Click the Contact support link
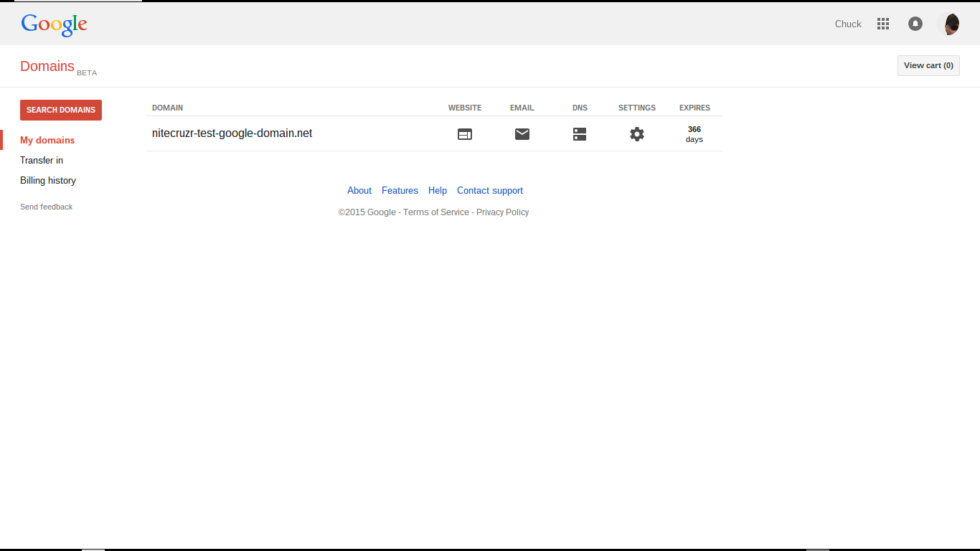980x551 pixels. [490, 190]
